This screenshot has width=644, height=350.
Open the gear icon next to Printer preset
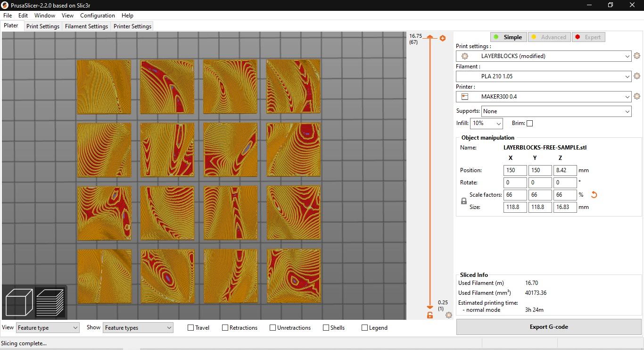(637, 96)
